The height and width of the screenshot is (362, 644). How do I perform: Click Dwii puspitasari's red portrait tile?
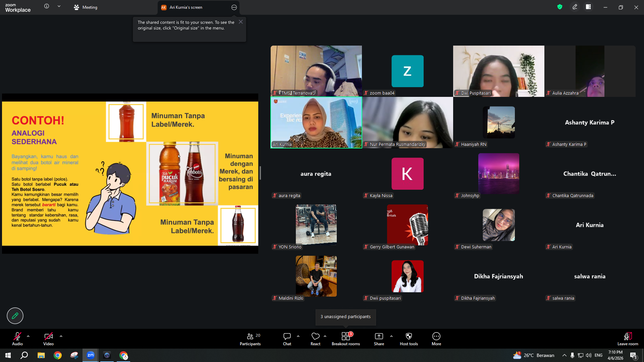(408, 276)
